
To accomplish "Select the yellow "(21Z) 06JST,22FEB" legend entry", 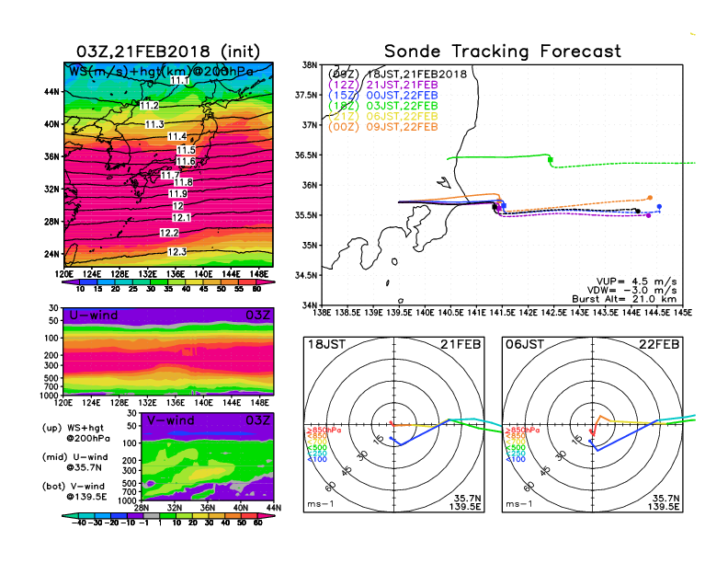I will [x=383, y=117].
